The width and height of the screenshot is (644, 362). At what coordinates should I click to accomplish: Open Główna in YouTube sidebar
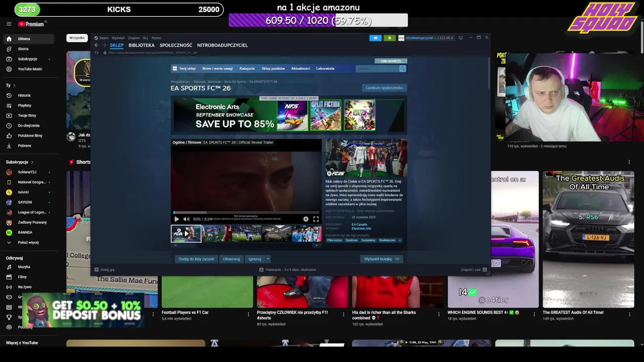click(29, 39)
